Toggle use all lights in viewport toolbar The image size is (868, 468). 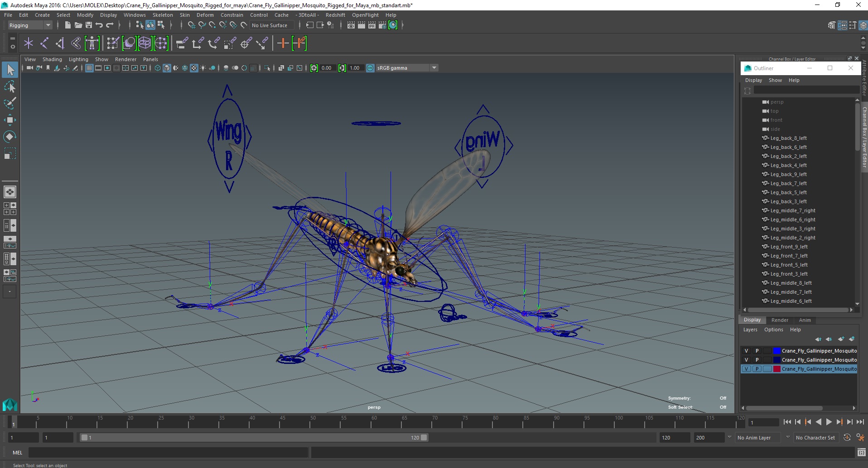203,68
